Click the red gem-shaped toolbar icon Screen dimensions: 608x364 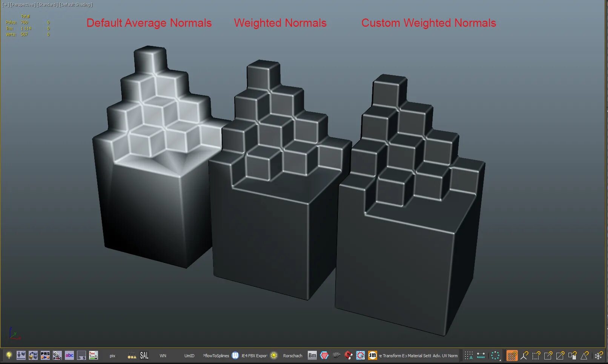click(x=324, y=355)
